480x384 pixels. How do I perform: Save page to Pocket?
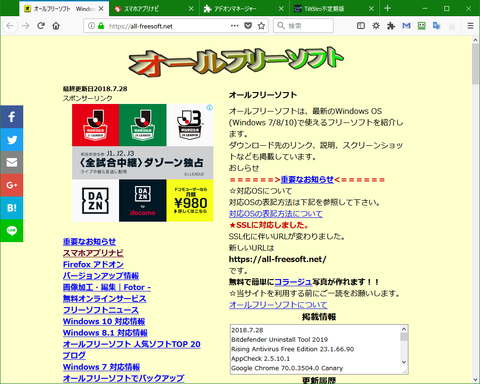pyautogui.click(x=248, y=26)
